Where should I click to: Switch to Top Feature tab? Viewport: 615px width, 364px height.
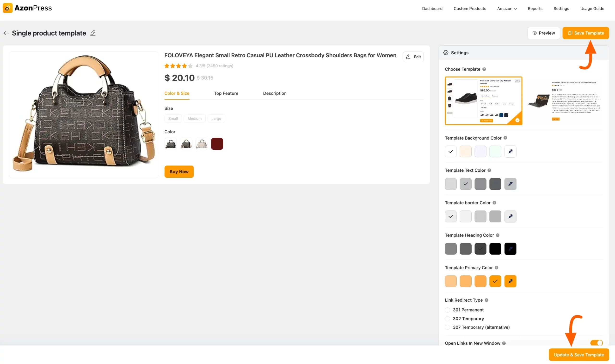click(x=226, y=93)
